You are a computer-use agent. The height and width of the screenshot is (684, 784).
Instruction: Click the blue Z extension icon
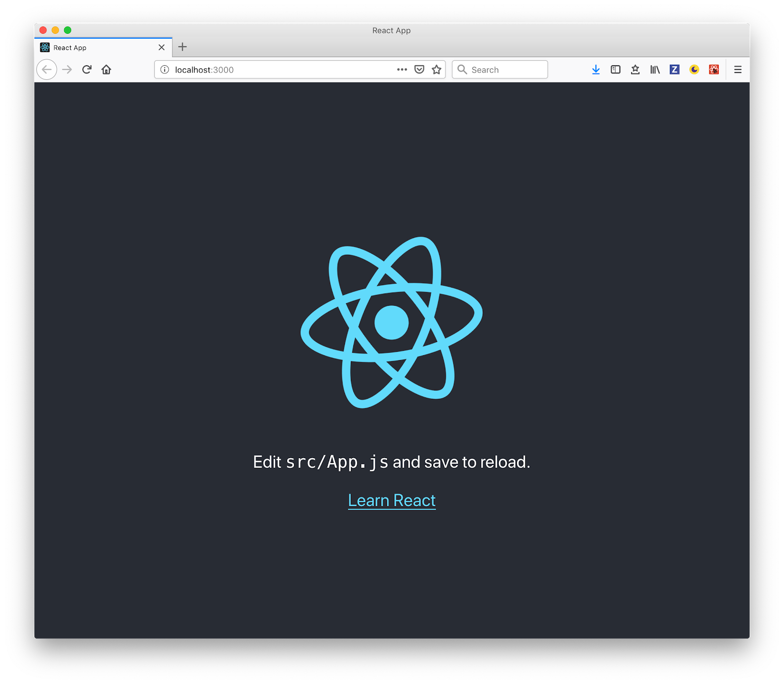point(674,70)
